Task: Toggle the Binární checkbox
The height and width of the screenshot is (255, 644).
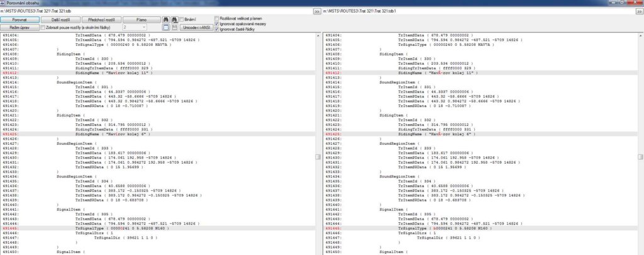Action: pyautogui.click(x=183, y=20)
